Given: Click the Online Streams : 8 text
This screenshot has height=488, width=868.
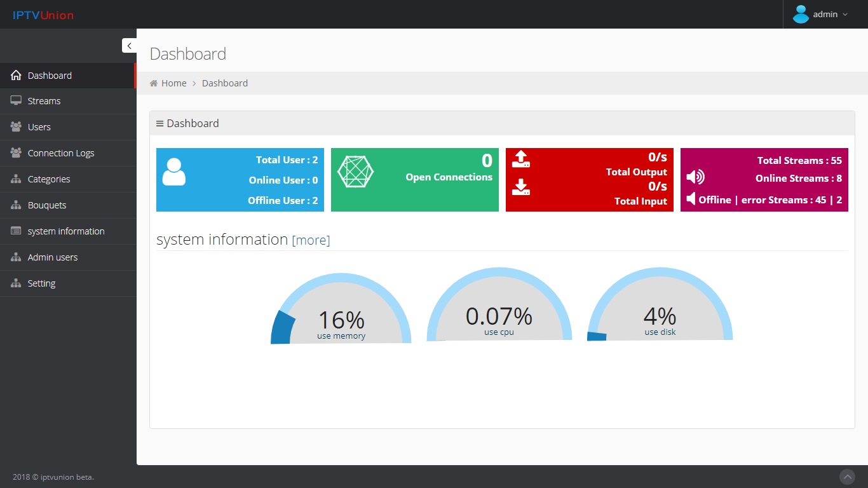Looking at the screenshot, I should click(799, 179).
